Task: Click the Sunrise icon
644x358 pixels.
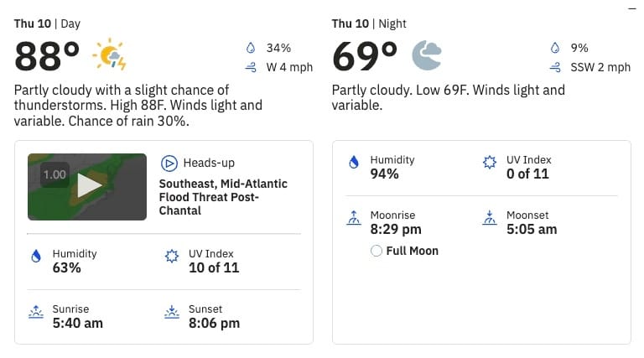Action: [36, 312]
